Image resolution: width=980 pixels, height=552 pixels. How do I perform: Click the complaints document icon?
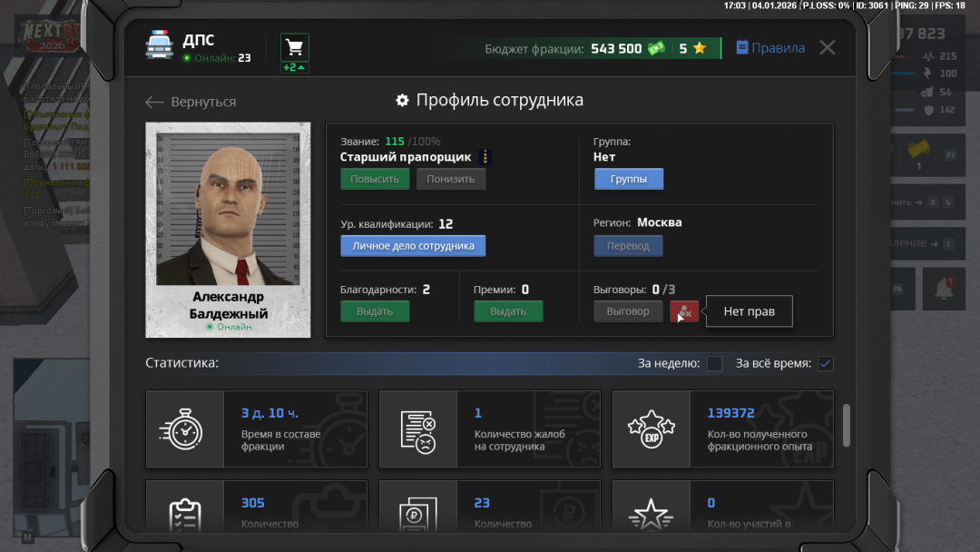point(418,429)
